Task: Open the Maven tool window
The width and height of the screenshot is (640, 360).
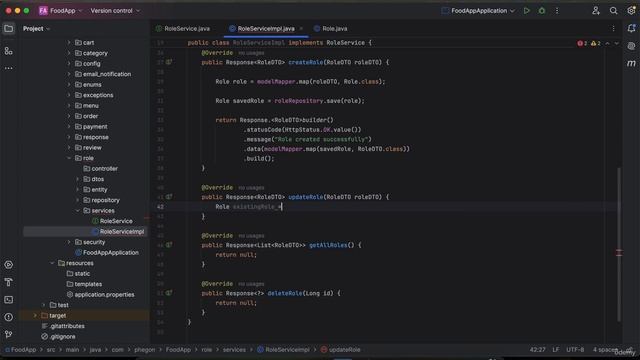Action: [631, 63]
